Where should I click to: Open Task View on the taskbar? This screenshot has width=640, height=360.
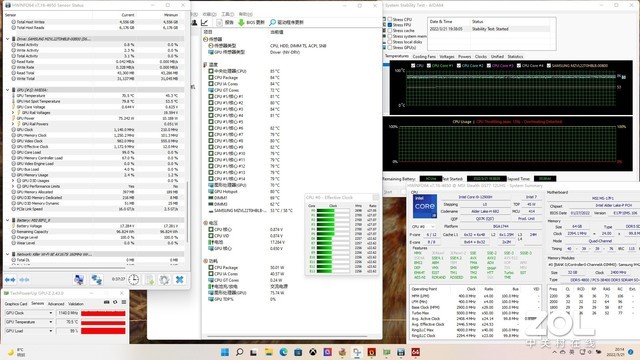tap(254, 352)
